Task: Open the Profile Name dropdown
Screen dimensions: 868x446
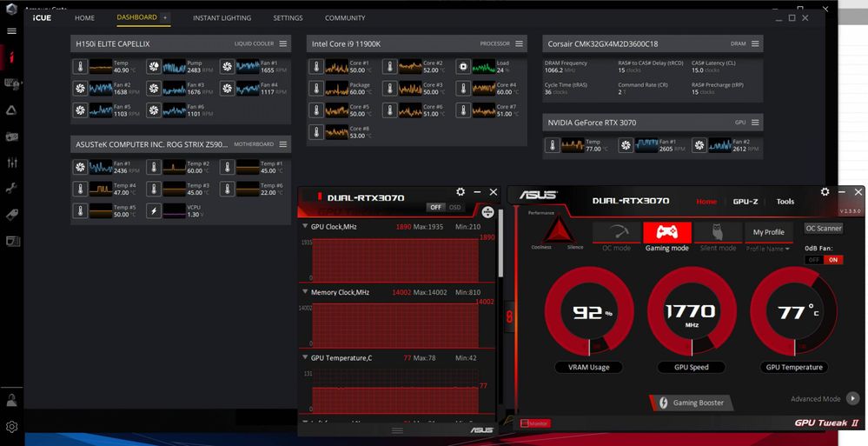Action: (768, 249)
